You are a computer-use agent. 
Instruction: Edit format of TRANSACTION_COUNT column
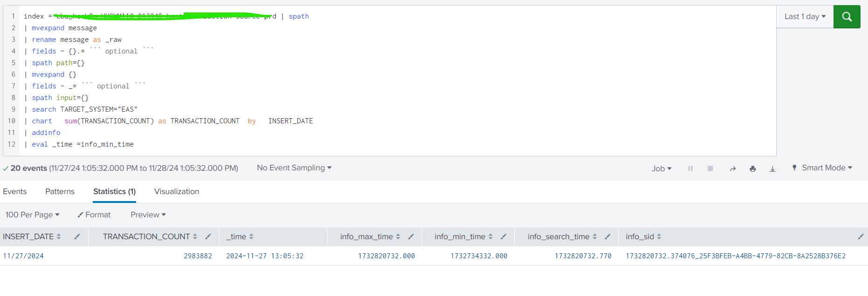pos(208,236)
